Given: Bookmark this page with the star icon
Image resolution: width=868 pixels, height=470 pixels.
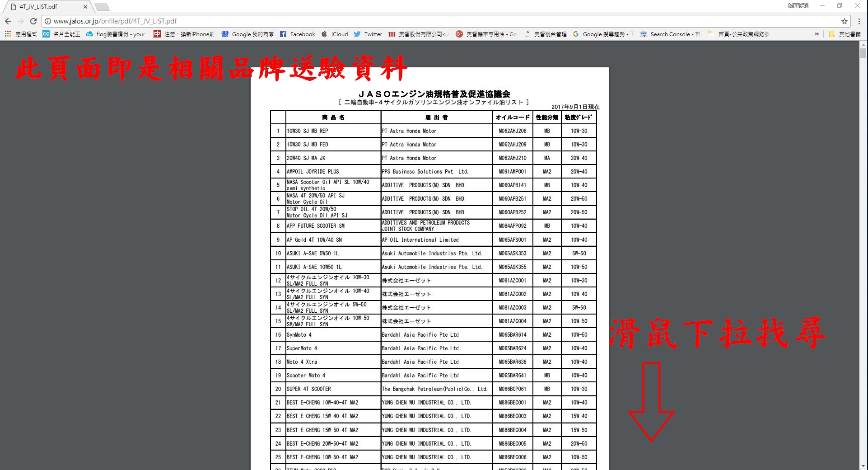Looking at the screenshot, I should coord(844,21).
